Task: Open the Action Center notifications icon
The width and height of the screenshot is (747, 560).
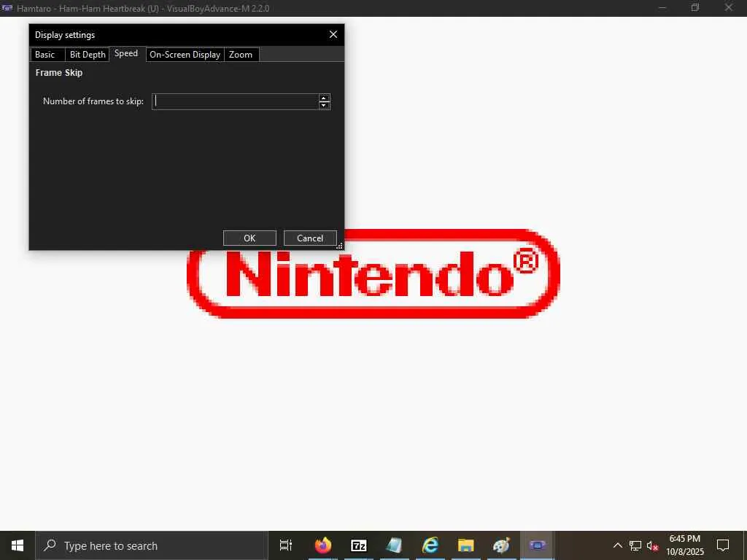Action: click(x=723, y=545)
